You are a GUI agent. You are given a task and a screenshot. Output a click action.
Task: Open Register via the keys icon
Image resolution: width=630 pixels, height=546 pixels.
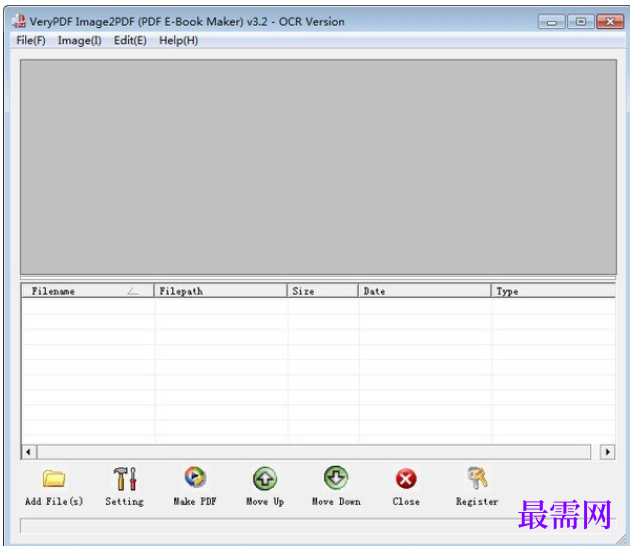(x=477, y=478)
